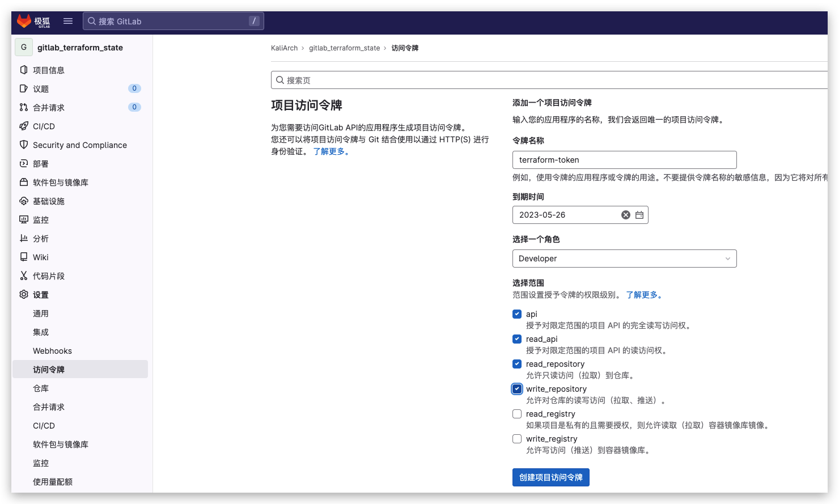Image resolution: width=839 pixels, height=504 pixels.
Task: Click the CI/CD rocket icon in sidebar
Action: [x=24, y=126]
